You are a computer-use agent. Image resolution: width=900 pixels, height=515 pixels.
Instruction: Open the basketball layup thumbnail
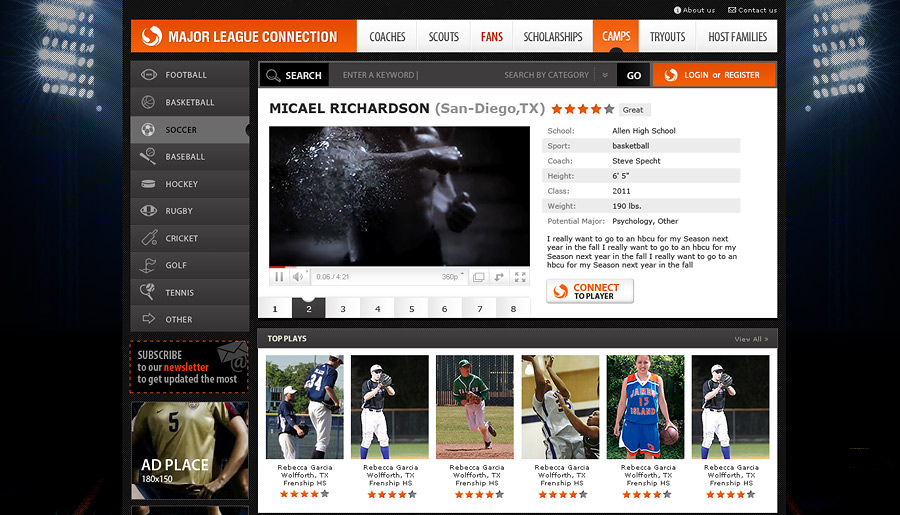pos(560,406)
